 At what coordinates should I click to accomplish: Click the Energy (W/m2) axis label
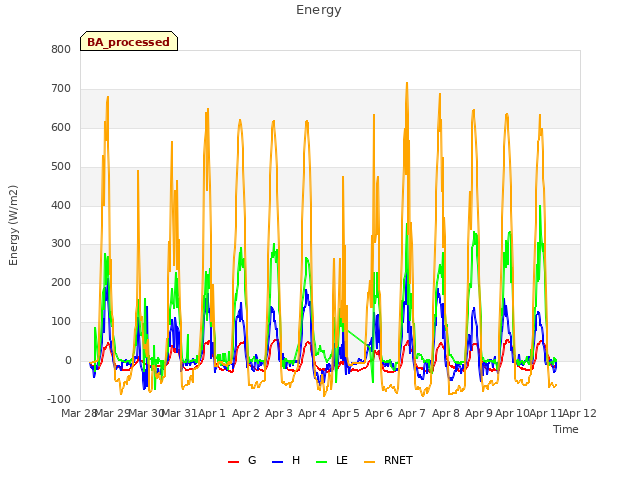(13, 225)
